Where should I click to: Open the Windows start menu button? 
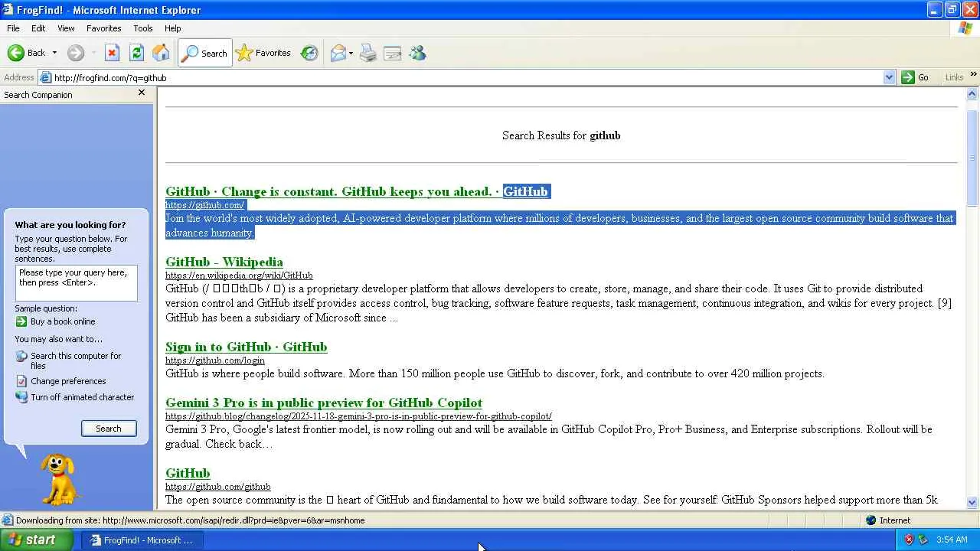pos(37,540)
